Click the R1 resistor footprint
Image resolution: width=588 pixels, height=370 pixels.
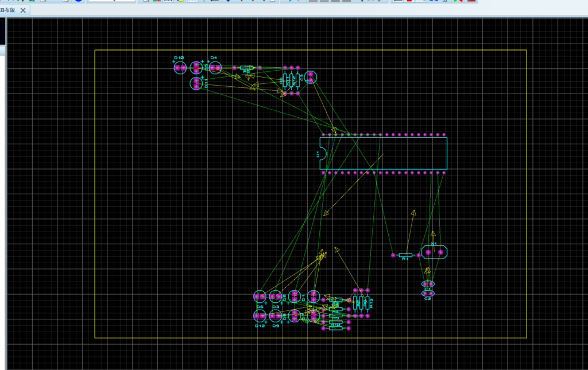tap(405, 255)
